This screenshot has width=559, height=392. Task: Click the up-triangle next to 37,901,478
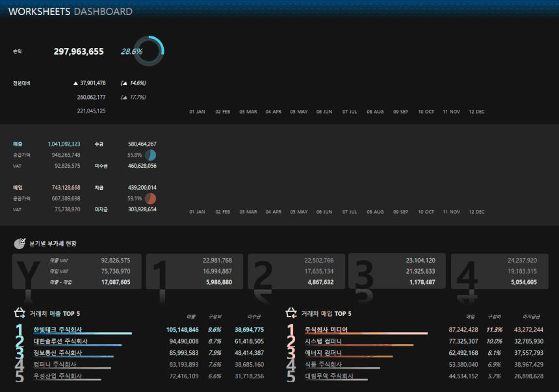pos(75,83)
